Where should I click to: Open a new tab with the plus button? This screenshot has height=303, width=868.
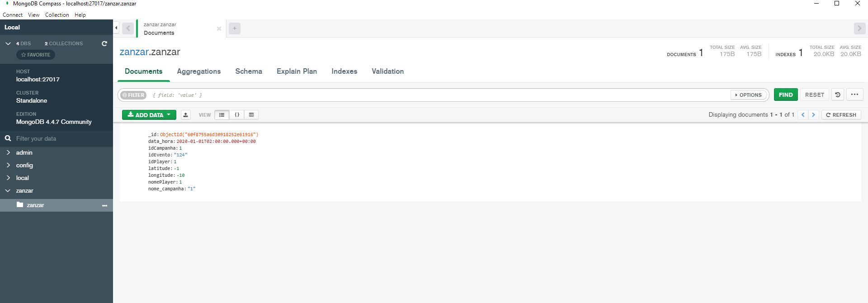tap(235, 28)
